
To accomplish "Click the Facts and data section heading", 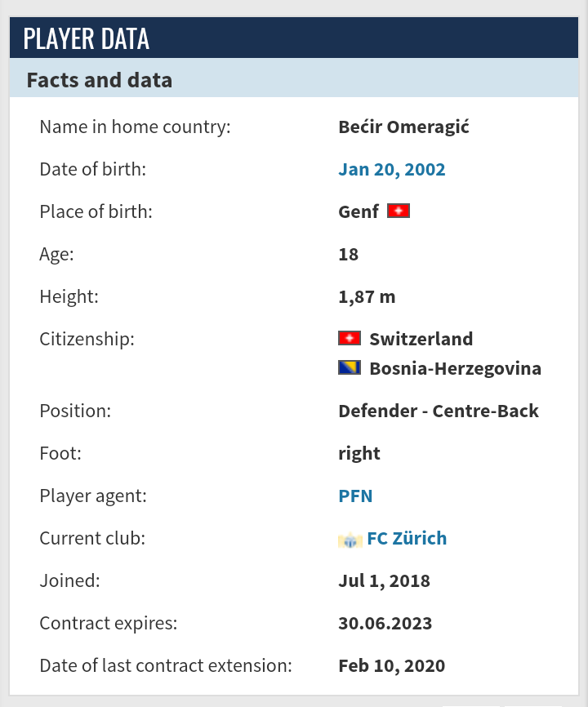I will (x=99, y=80).
